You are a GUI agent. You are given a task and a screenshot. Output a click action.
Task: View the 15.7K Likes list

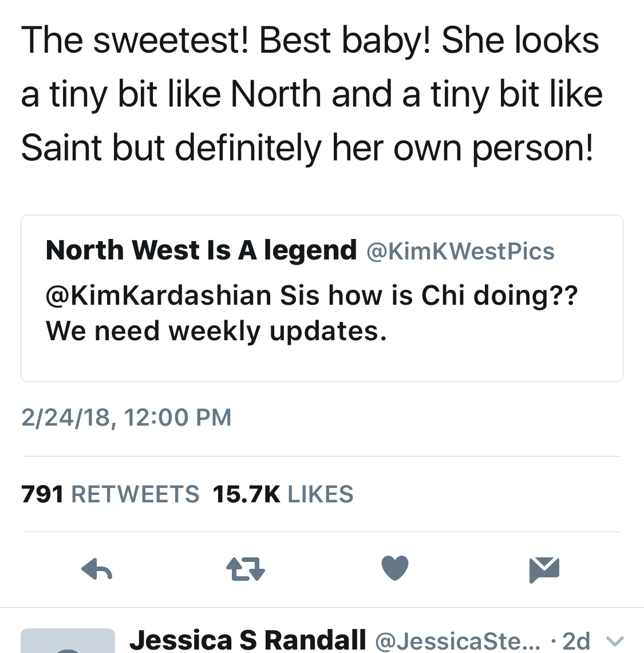click(283, 494)
